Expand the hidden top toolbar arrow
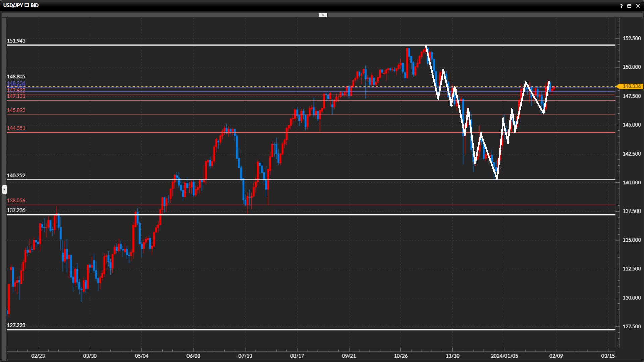 tap(323, 15)
